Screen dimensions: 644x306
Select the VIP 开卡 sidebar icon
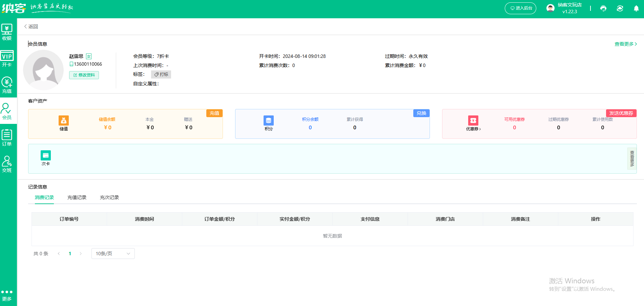coord(7,59)
